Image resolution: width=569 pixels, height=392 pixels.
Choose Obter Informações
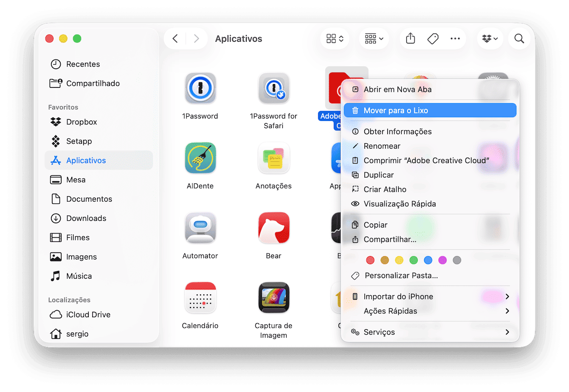(x=430, y=132)
